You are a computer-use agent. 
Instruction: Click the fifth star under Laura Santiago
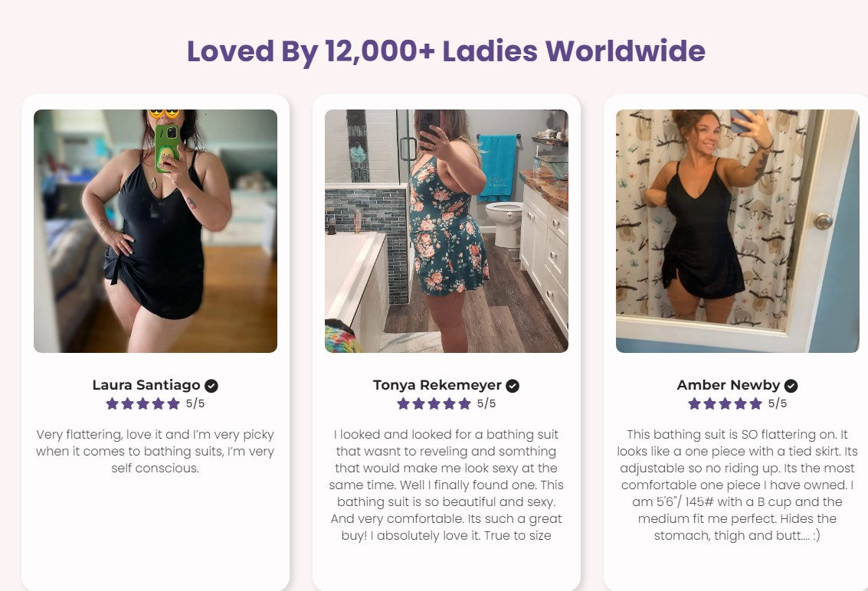pos(173,403)
